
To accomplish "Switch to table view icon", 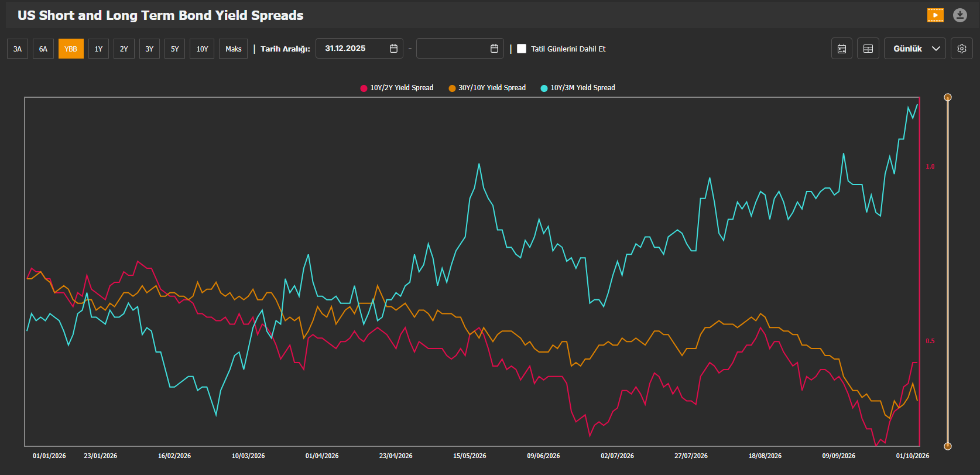I will coord(868,49).
